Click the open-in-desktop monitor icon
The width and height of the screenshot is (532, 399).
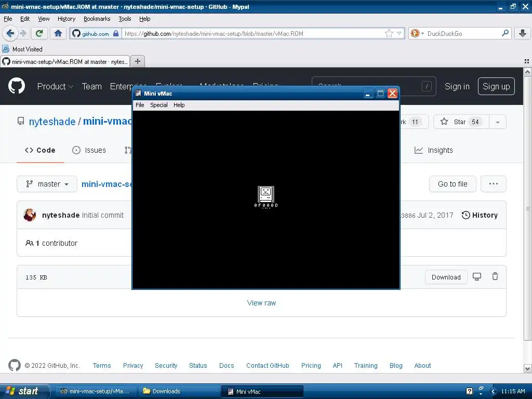pyautogui.click(x=477, y=277)
